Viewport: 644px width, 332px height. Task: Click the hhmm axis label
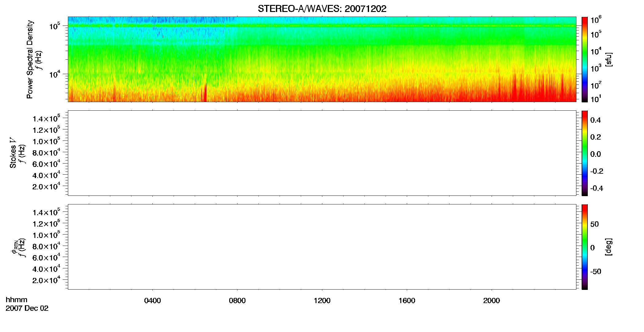pyautogui.click(x=17, y=300)
